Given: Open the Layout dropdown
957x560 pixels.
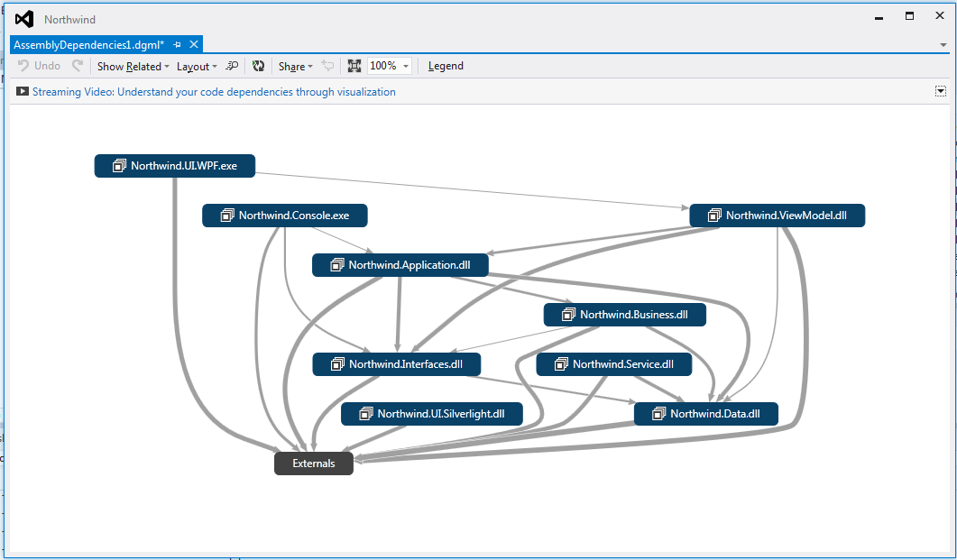Looking at the screenshot, I should point(195,65).
